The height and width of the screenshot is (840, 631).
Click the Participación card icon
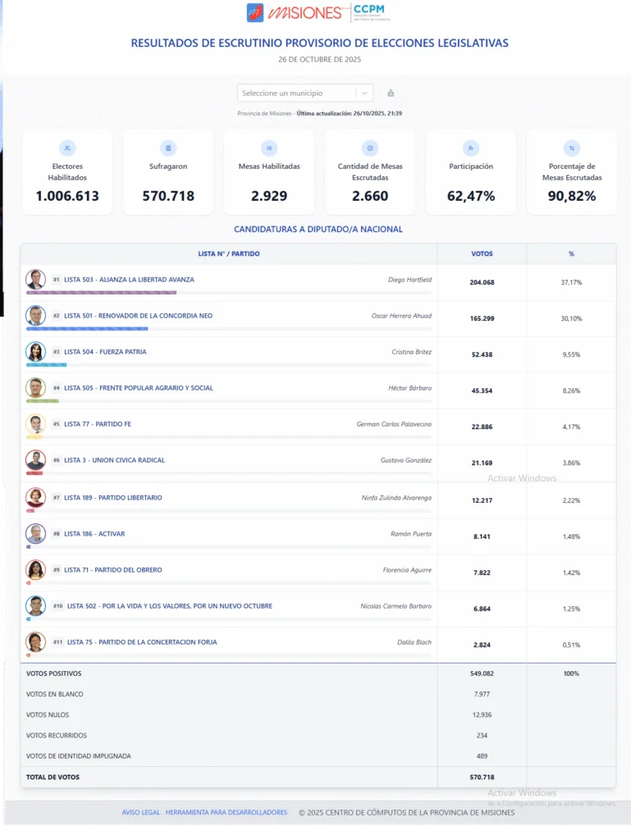click(471, 148)
